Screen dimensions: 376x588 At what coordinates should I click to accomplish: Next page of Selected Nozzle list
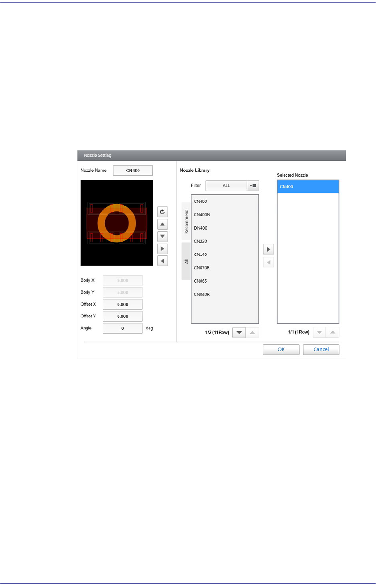pyautogui.click(x=319, y=332)
